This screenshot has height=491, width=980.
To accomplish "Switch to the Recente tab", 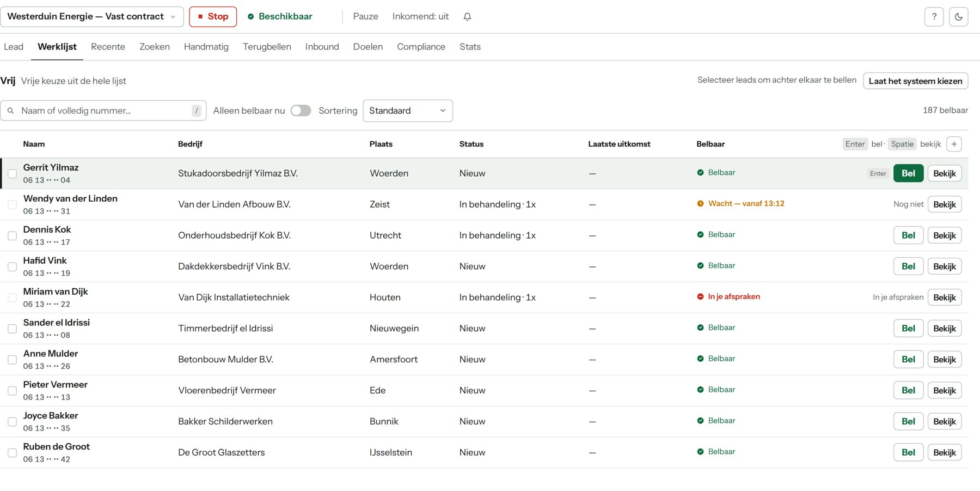I will click(x=108, y=47).
